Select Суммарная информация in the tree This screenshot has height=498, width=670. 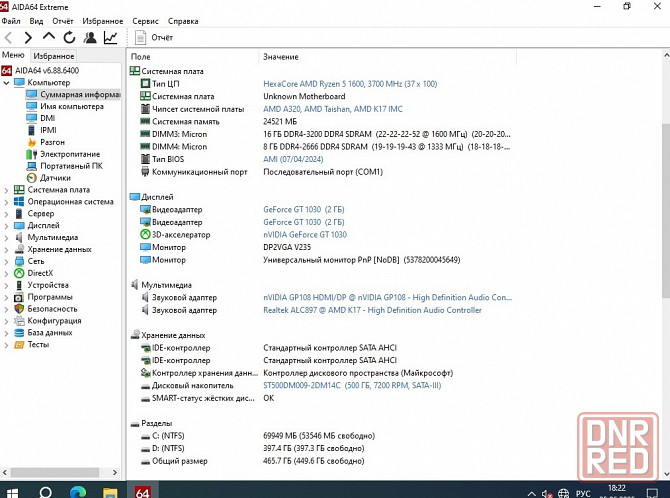pyautogui.click(x=73, y=94)
